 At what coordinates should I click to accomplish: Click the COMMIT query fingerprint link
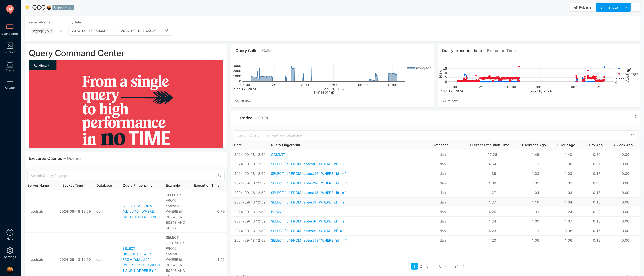[278, 154]
